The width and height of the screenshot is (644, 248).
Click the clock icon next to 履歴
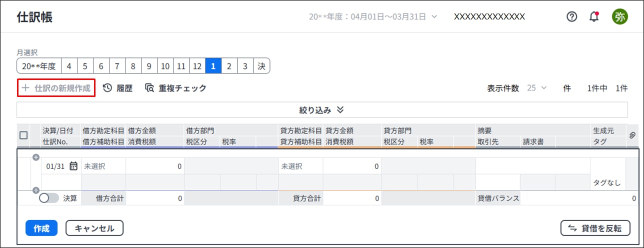(107, 88)
